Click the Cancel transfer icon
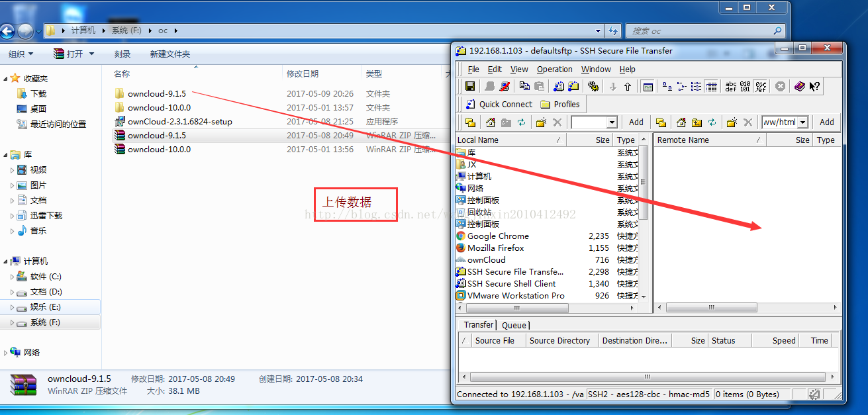The height and width of the screenshot is (415, 868). tap(780, 87)
